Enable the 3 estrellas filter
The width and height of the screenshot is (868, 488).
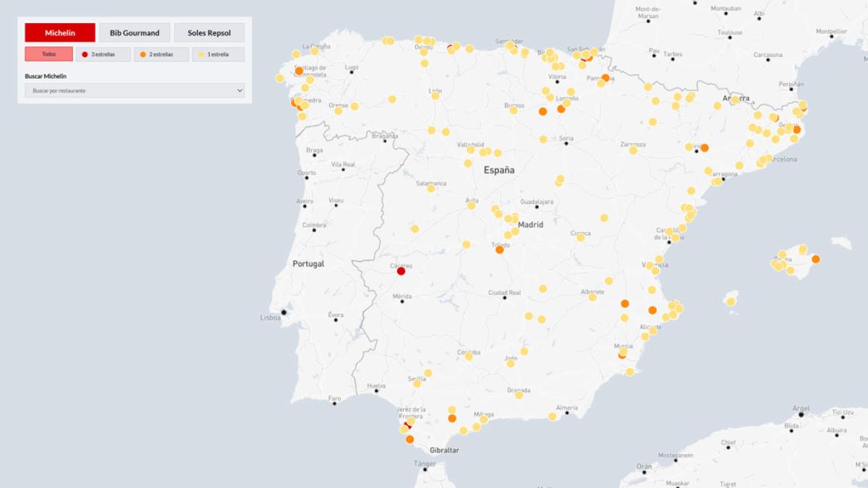point(101,53)
